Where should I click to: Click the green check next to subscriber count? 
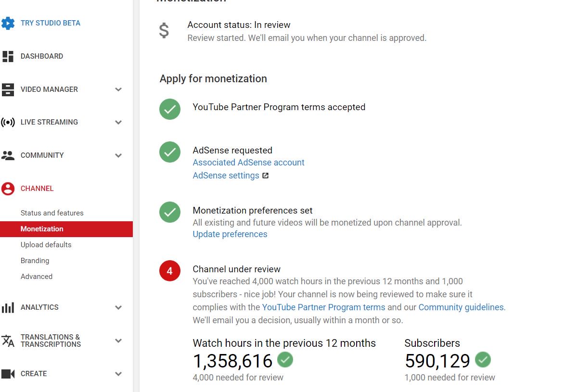click(483, 360)
